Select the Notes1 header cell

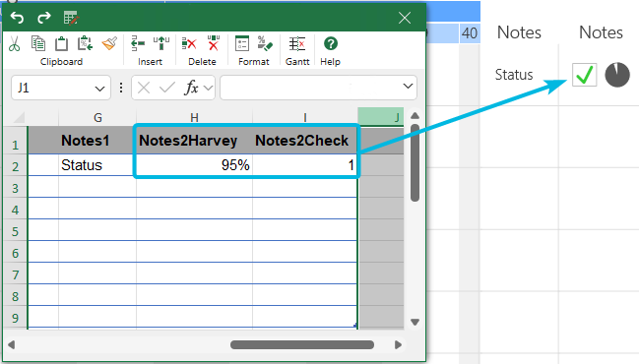coord(97,141)
